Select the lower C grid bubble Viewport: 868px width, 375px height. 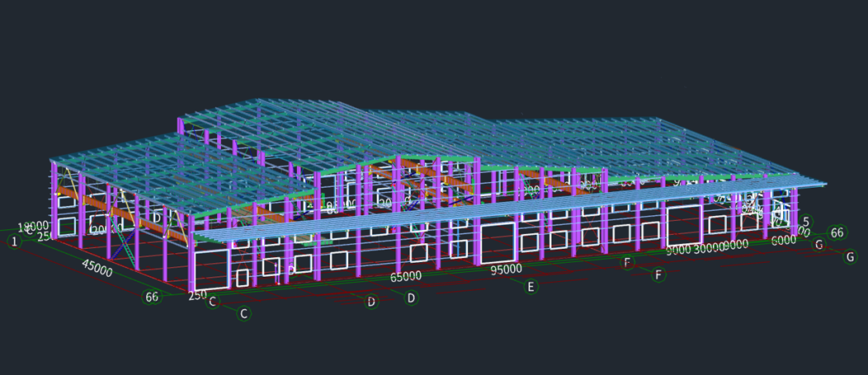[x=243, y=313]
